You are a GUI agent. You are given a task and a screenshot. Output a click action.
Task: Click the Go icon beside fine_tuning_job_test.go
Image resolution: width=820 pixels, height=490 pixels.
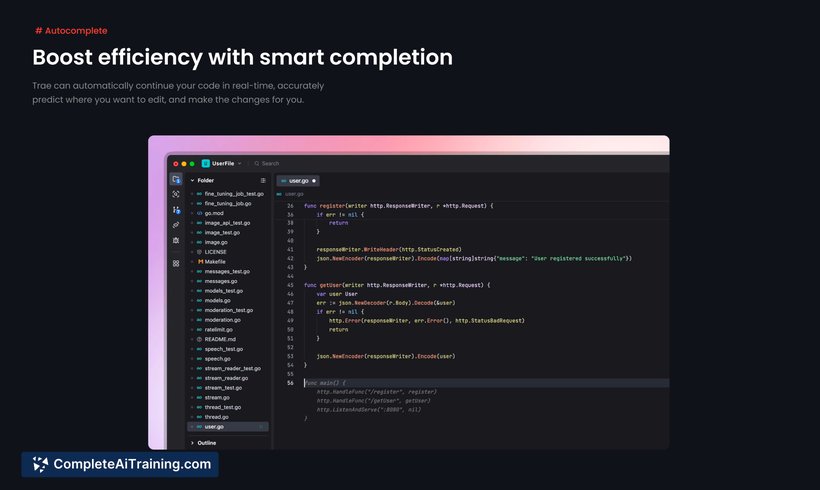coord(199,194)
